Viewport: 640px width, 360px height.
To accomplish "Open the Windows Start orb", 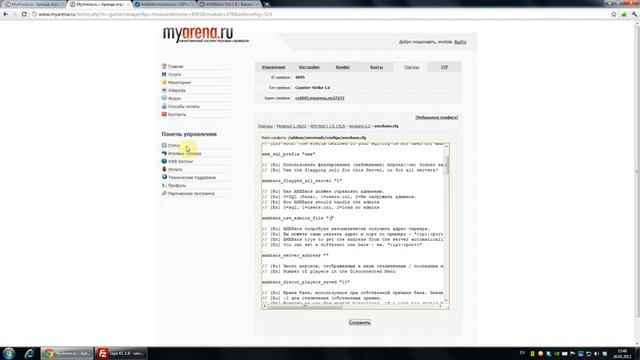I will pyautogui.click(x=9, y=353).
